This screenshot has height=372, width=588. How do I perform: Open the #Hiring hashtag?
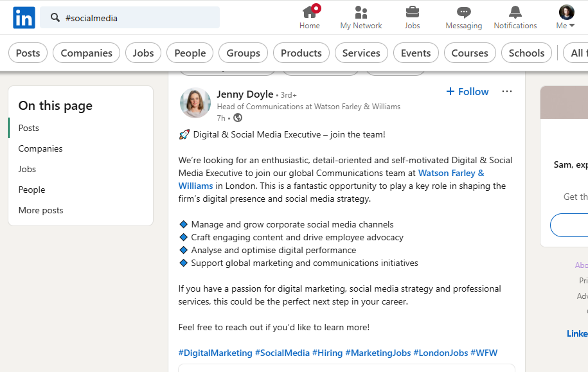point(327,353)
